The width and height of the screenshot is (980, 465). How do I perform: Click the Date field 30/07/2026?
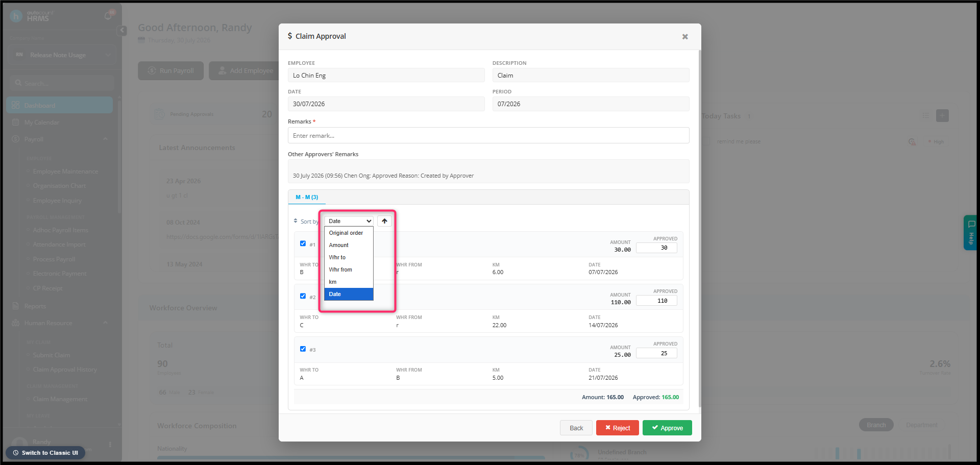coord(386,104)
